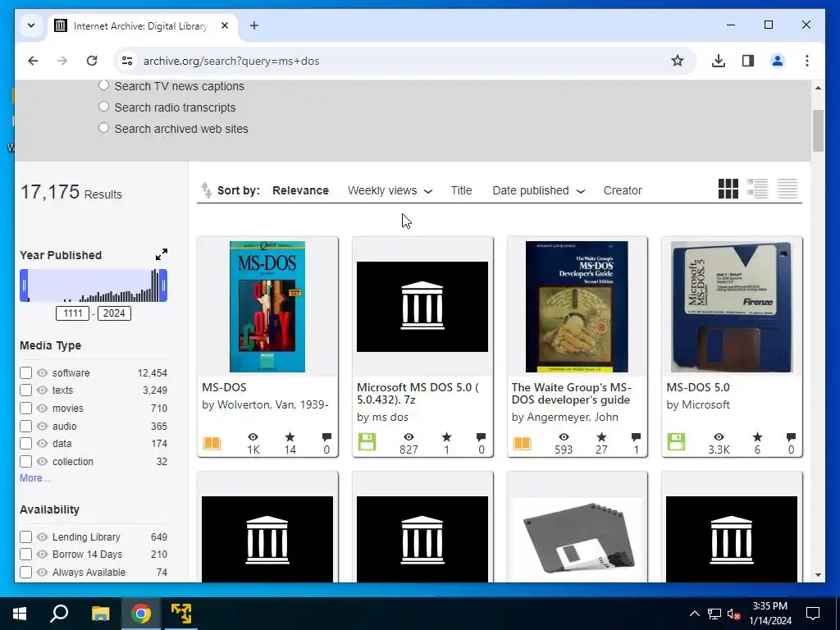This screenshot has width=840, height=630.
Task: View site information icon in address bar
Action: point(127,61)
